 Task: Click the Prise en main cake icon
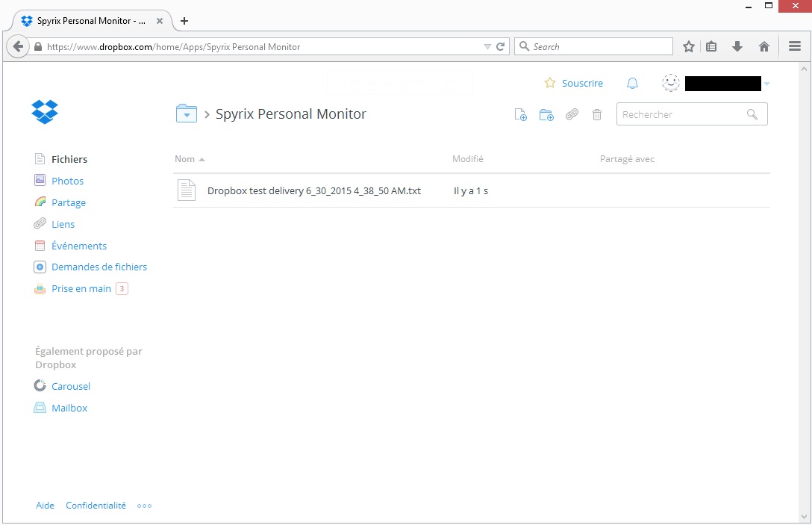coord(40,289)
